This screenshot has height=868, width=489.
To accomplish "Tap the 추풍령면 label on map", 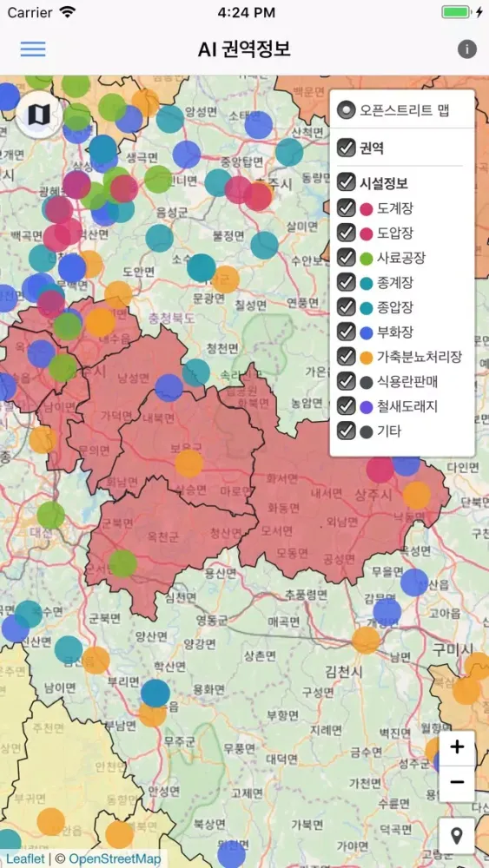I will 307,595.
